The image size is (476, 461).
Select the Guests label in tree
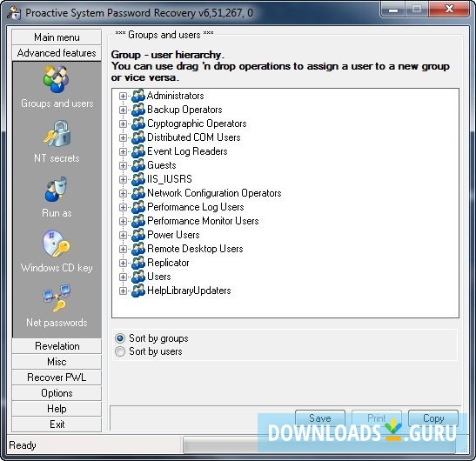tap(162, 165)
